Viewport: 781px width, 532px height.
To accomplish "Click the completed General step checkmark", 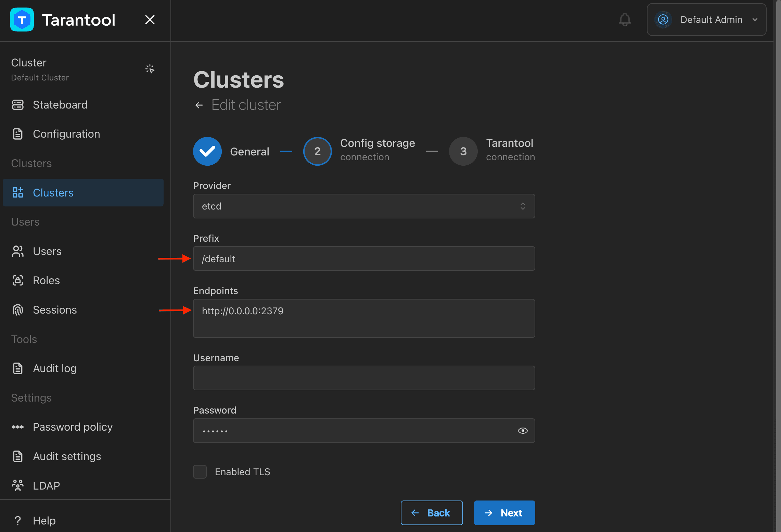I will click(207, 151).
